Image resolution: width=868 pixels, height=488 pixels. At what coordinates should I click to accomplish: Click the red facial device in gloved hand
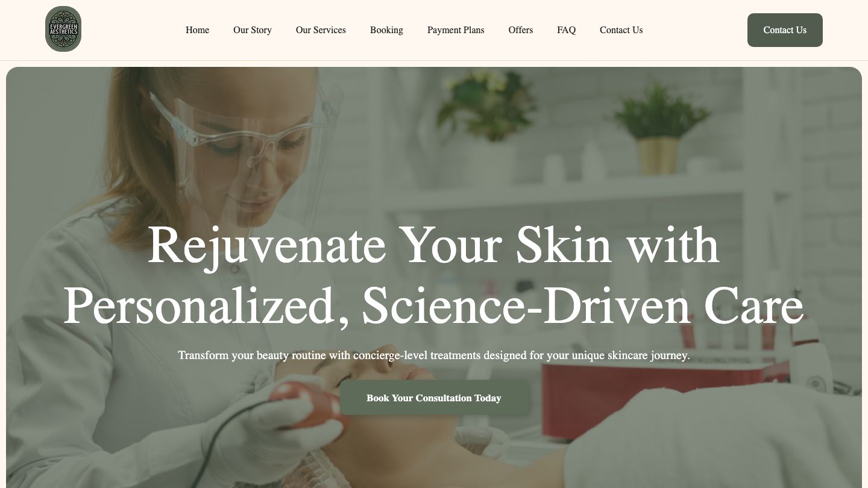307,402
